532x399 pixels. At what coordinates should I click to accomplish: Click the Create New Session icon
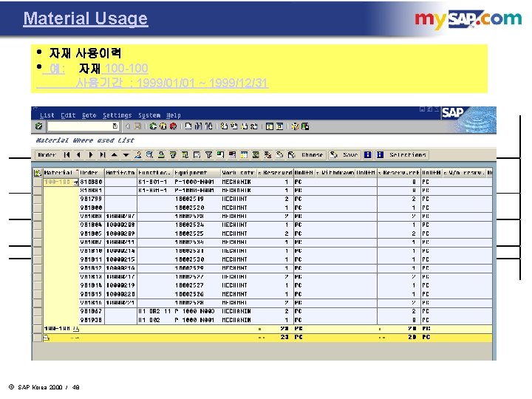(270, 126)
